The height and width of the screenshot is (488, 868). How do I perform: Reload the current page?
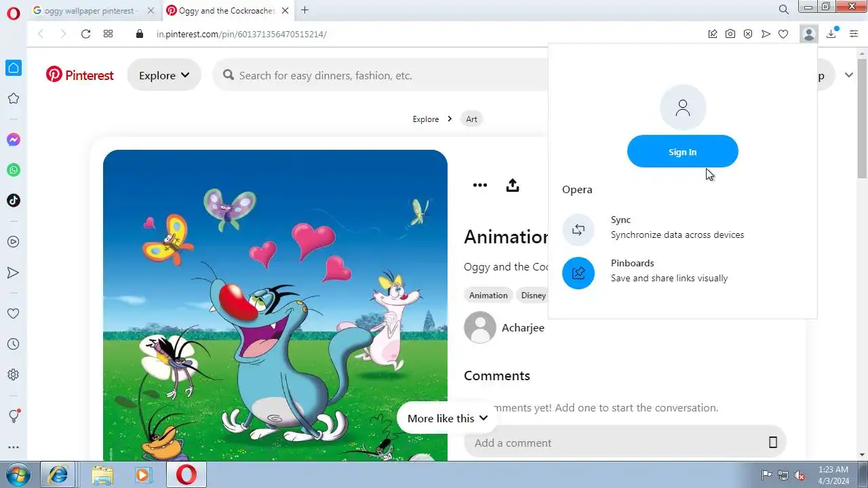click(85, 34)
